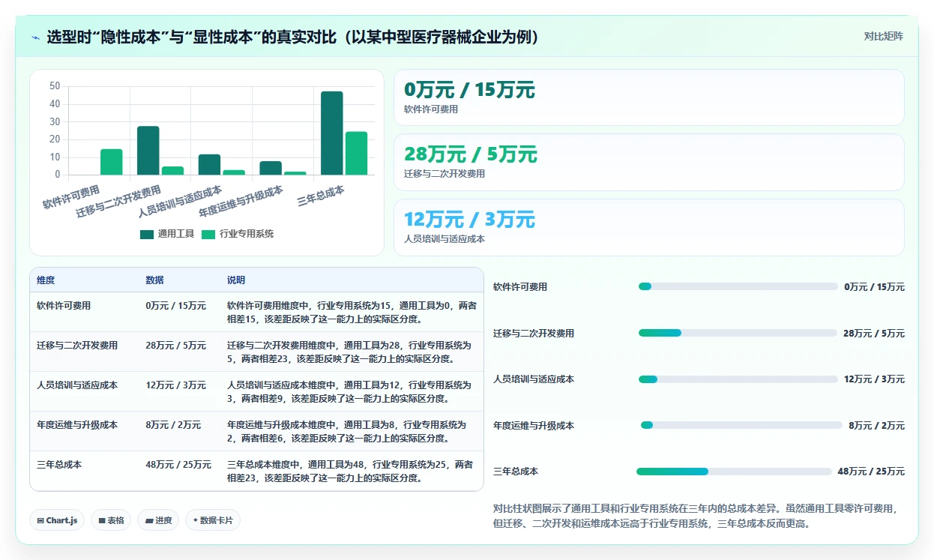934x560 pixels.
Task: Click the 软件许可费用 table row name
Action: pos(64,306)
